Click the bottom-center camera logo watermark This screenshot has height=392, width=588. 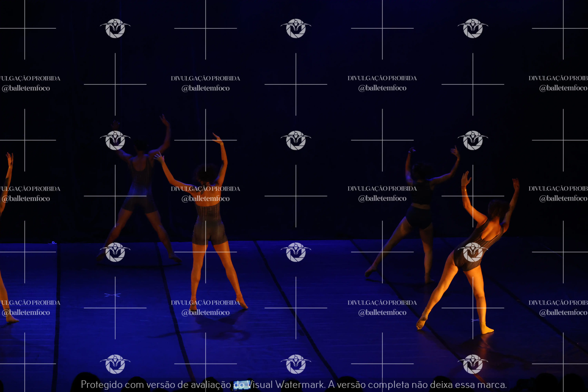pos(296,364)
